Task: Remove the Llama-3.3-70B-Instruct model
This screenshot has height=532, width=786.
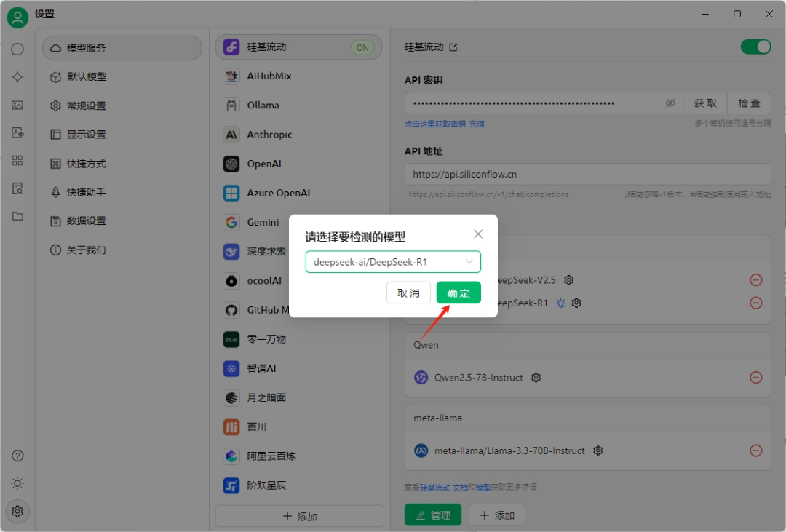Action: click(x=756, y=450)
